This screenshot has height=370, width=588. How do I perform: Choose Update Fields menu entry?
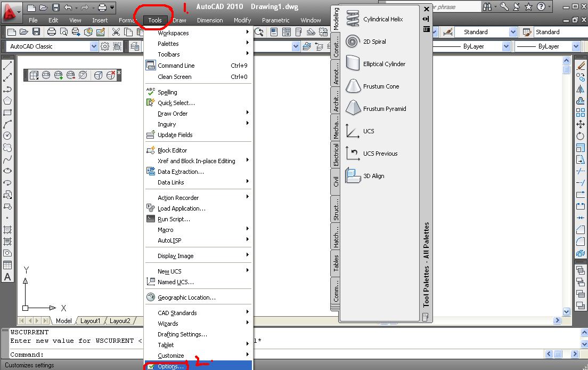pos(198,135)
